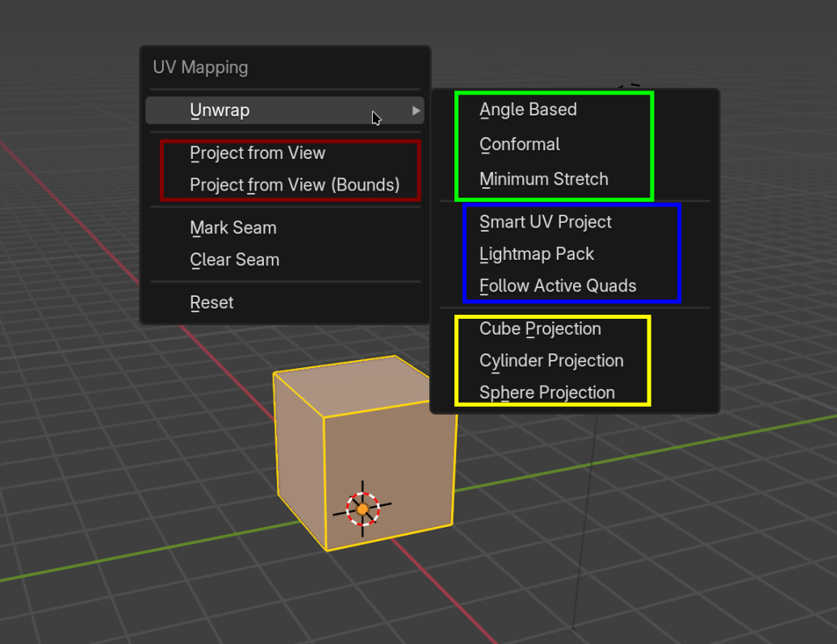Screen dimensions: 837x644
Task: Click the UV Mapping menu header
Action: coord(200,68)
